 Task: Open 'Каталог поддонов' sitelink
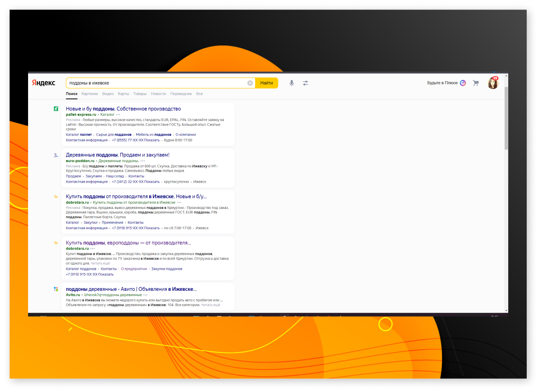[81, 269]
